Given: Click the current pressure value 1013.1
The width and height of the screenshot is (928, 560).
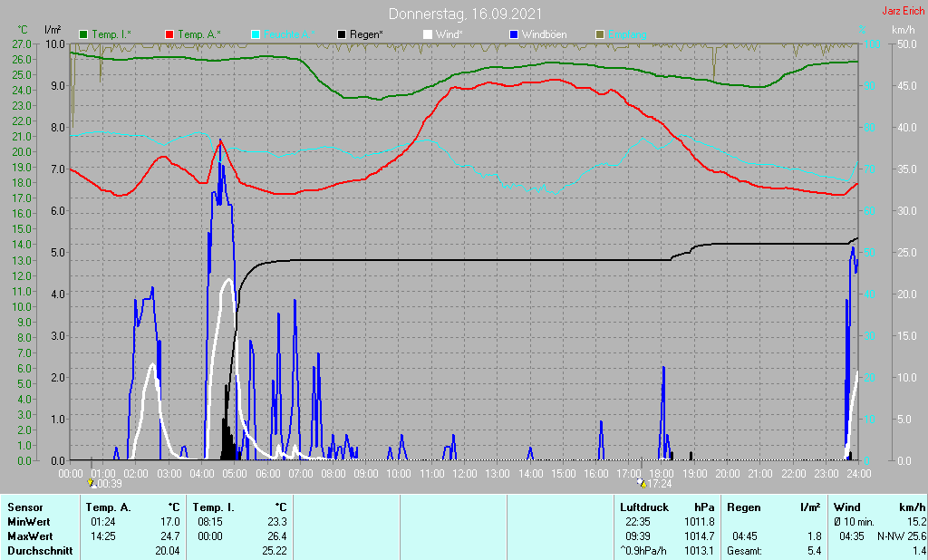Looking at the screenshot, I should (700, 551).
